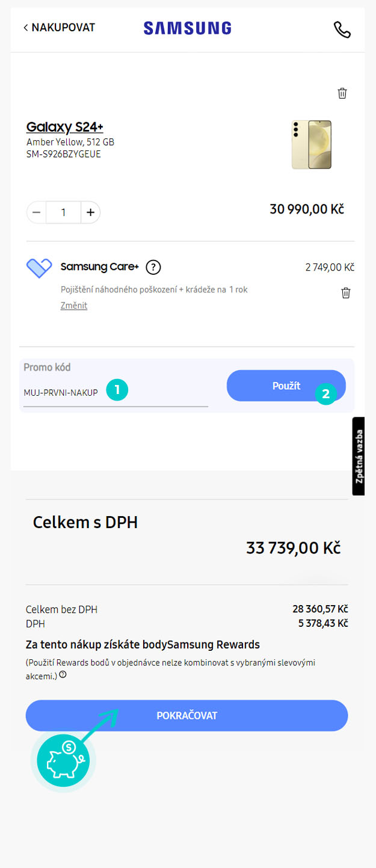This screenshot has height=868, width=376.
Task: Click Změnit to change Care+ plan
Action: point(74,306)
